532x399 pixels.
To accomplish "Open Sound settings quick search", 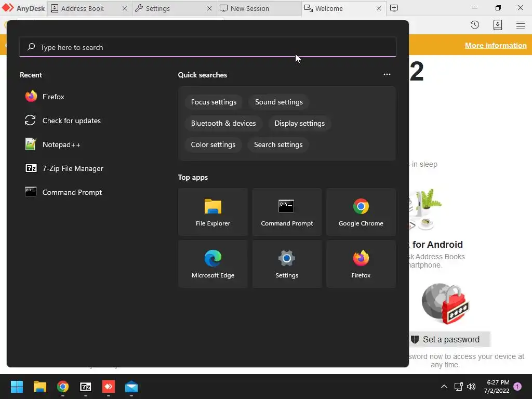I will click(x=278, y=102).
